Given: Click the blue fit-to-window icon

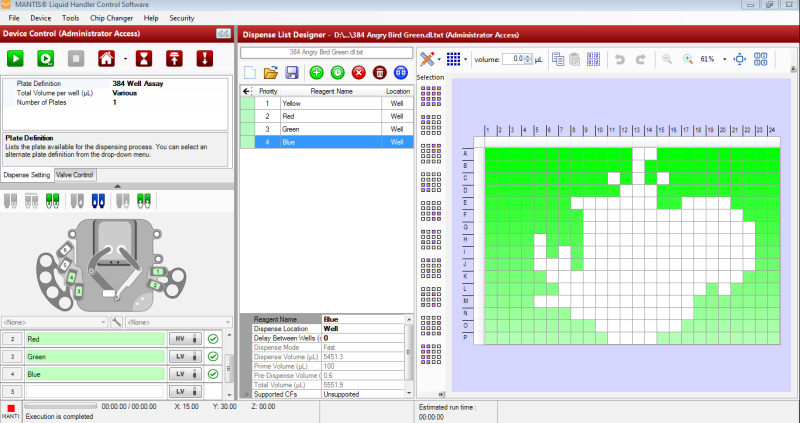Looking at the screenshot, I should click(739, 59).
